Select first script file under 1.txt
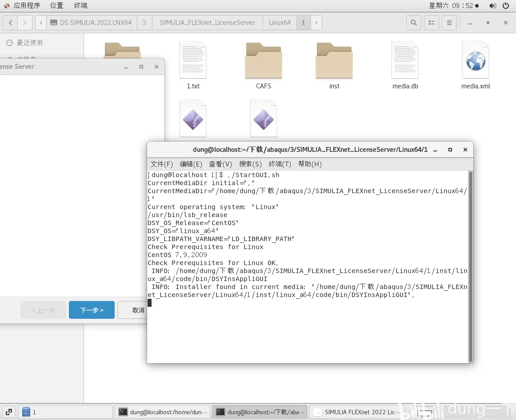 [x=193, y=119]
